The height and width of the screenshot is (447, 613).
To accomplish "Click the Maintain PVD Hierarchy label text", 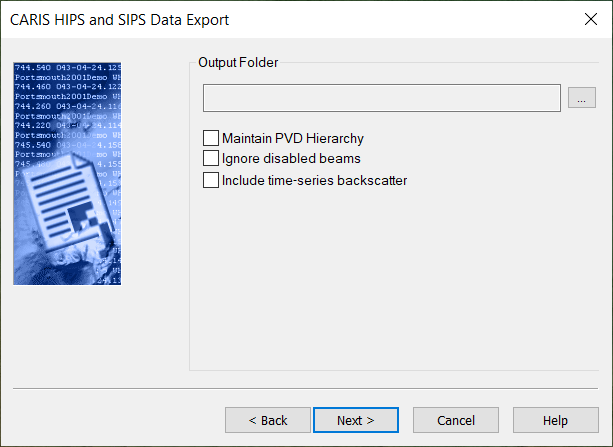I will [x=292, y=138].
